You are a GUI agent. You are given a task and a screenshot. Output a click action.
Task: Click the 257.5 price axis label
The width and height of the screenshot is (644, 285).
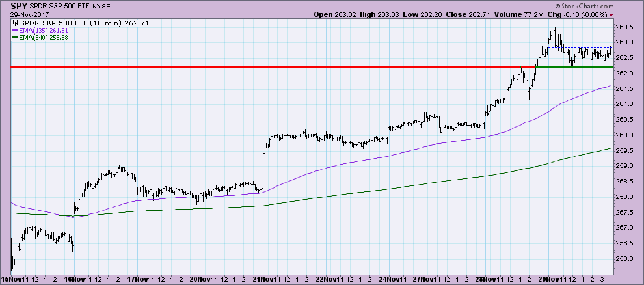(624, 213)
